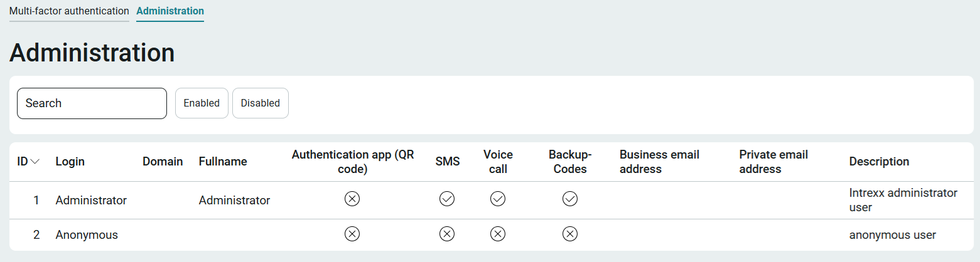Switch to Multi-factor authentication tab
This screenshot has height=262, width=980.
69,11
